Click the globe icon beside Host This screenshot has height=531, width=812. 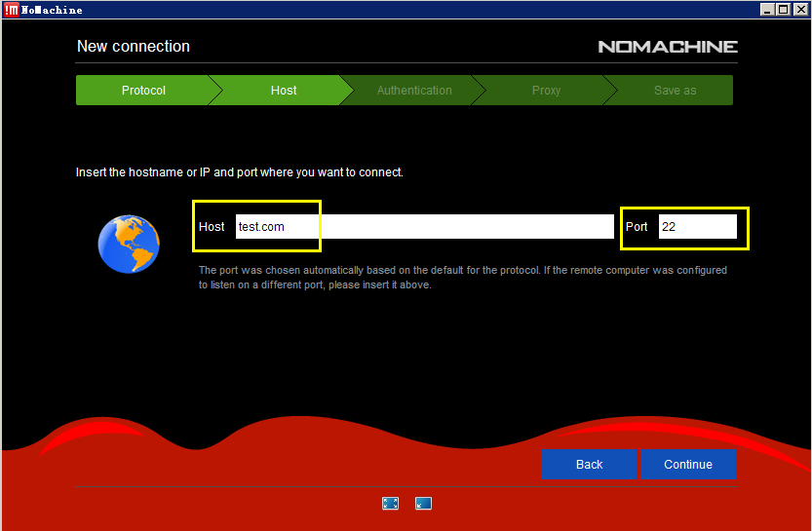pos(129,244)
